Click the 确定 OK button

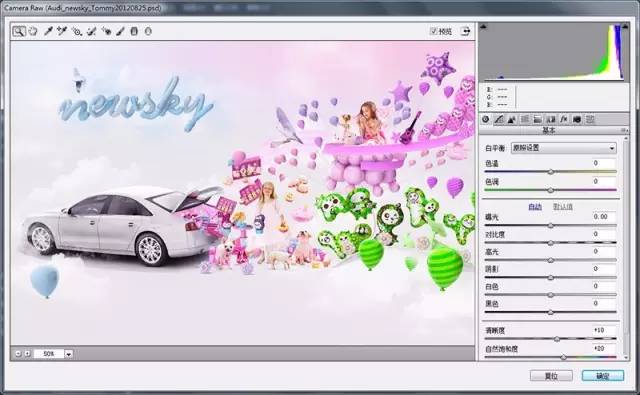(x=603, y=376)
